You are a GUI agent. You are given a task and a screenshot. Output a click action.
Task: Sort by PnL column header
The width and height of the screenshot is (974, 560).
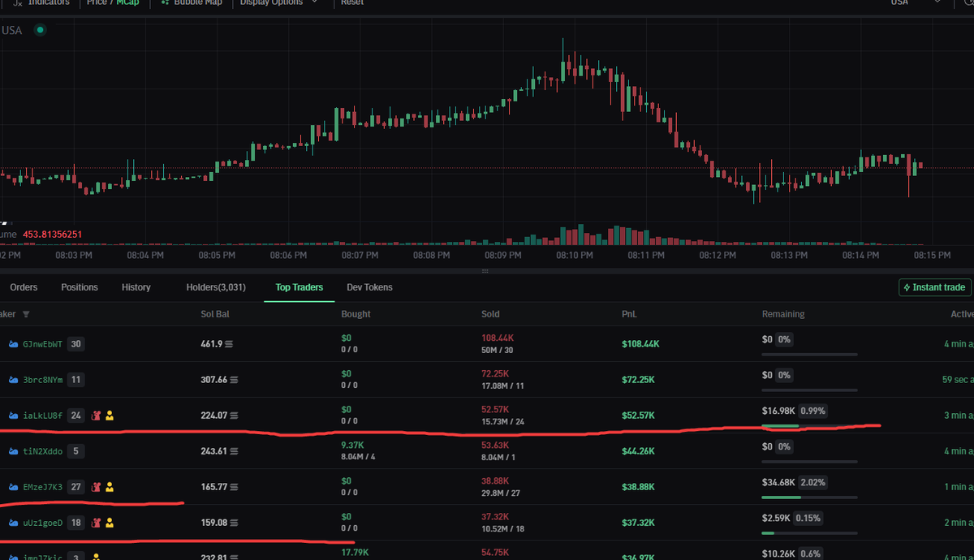tap(629, 314)
